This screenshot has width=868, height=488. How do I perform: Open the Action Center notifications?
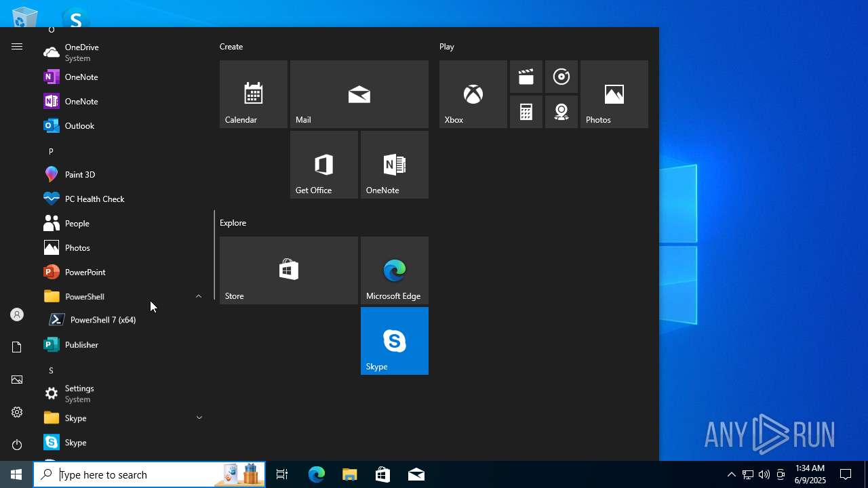846,474
